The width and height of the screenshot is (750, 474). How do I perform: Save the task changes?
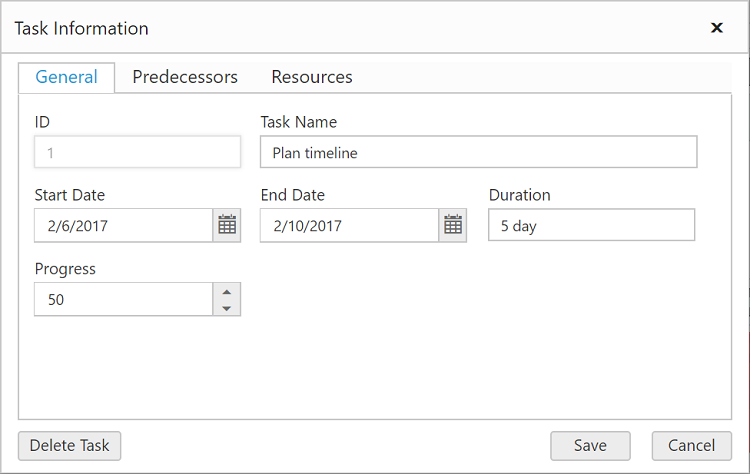590,446
